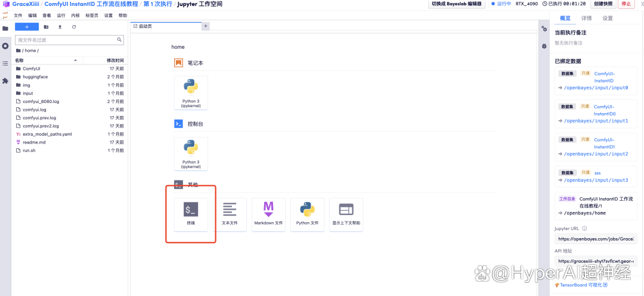Viewport: 644px width, 296px height.
Task: Click the 创建快照 button
Action: coord(603,4)
